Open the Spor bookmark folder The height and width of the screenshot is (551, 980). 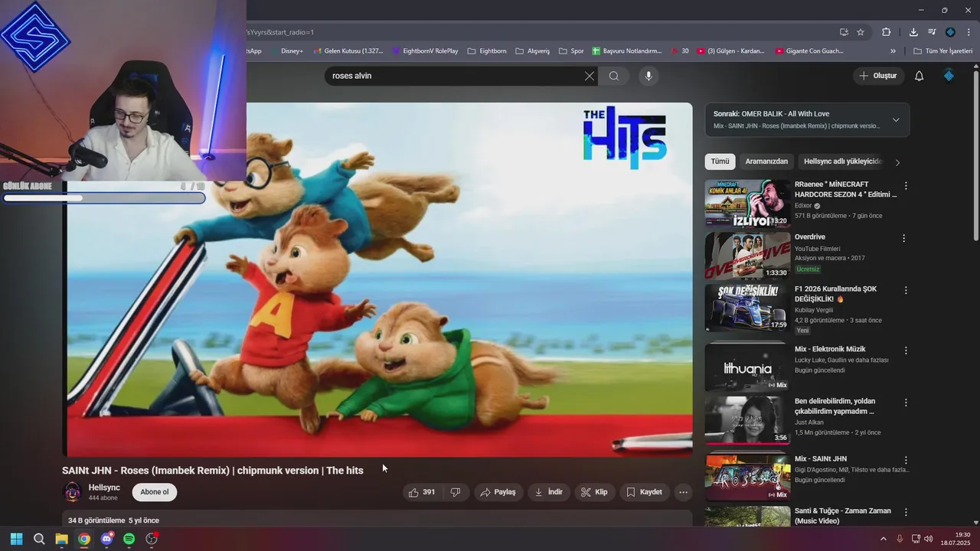pyautogui.click(x=570, y=51)
